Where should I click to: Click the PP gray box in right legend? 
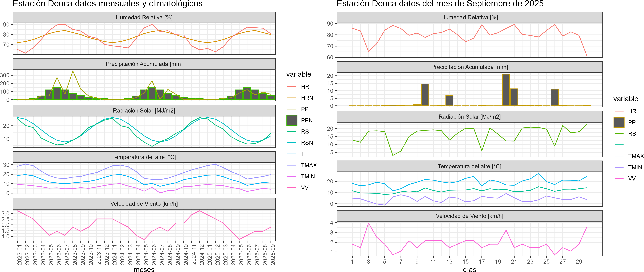[619, 122]
